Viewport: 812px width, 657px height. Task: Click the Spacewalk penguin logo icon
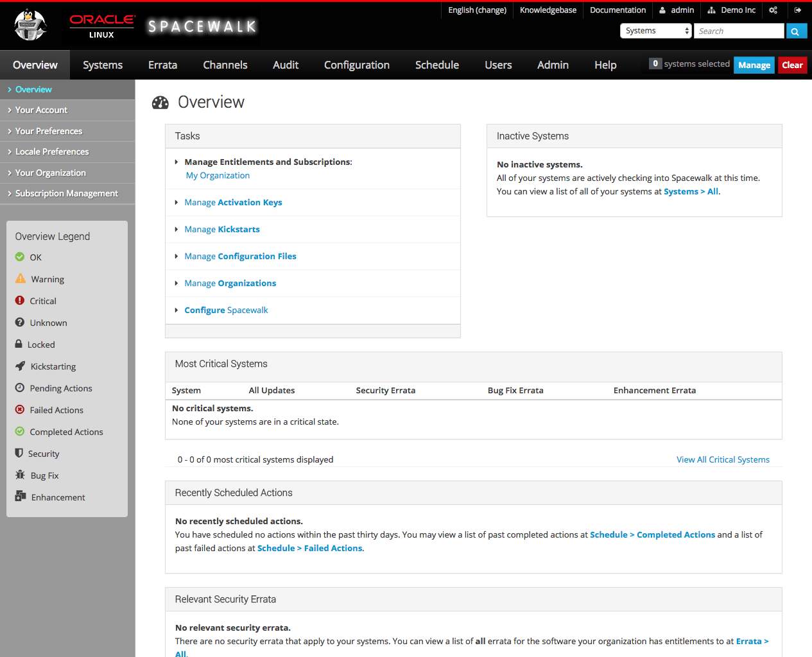(x=30, y=26)
